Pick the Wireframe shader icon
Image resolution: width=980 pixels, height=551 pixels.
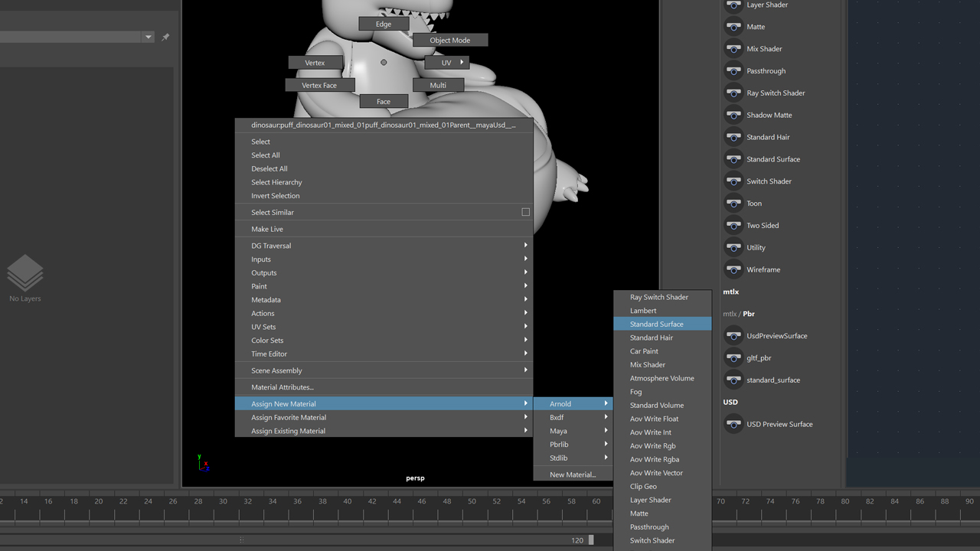[733, 270]
